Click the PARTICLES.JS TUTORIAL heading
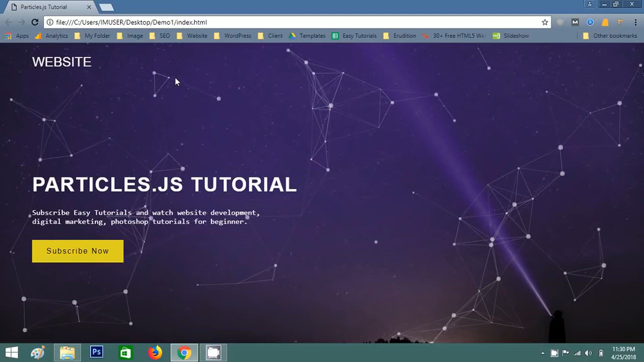This screenshot has height=362, width=644. click(164, 184)
